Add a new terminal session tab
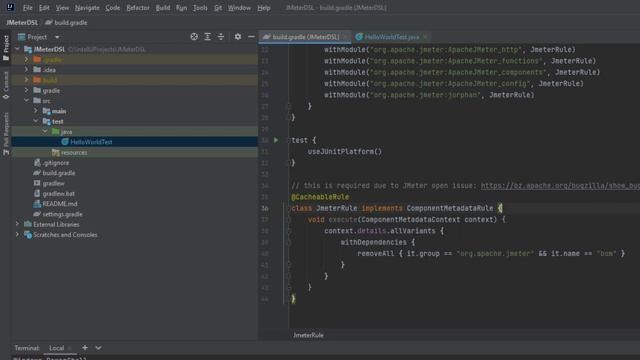Screen dimensions: 640x360 pos(85,348)
